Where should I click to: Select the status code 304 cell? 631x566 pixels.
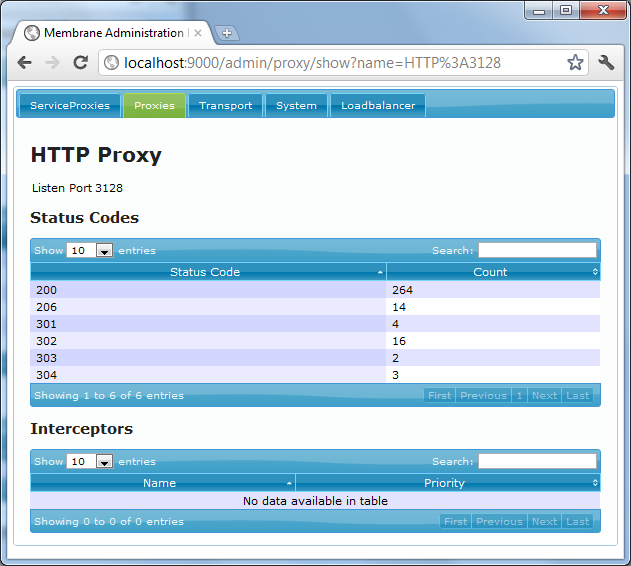pos(208,375)
